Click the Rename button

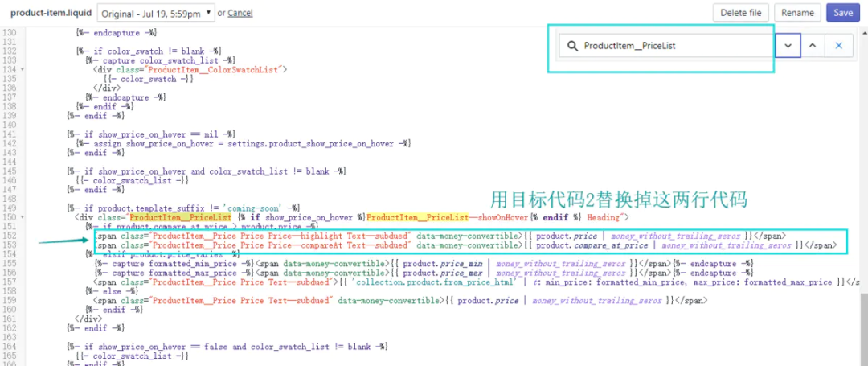pyautogui.click(x=797, y=13)
